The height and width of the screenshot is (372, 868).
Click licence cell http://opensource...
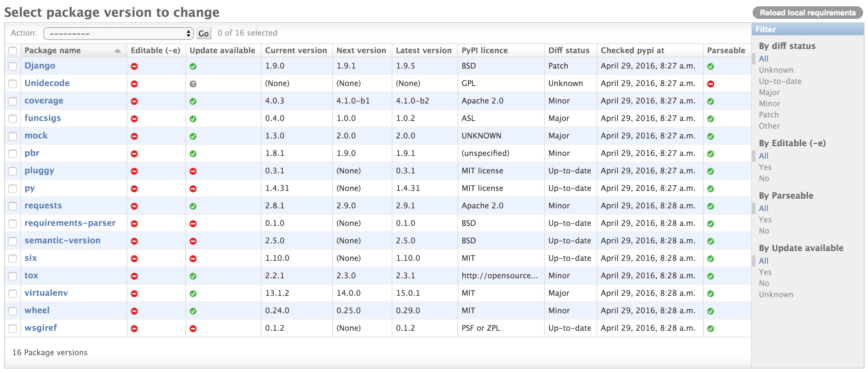point(499,276)
